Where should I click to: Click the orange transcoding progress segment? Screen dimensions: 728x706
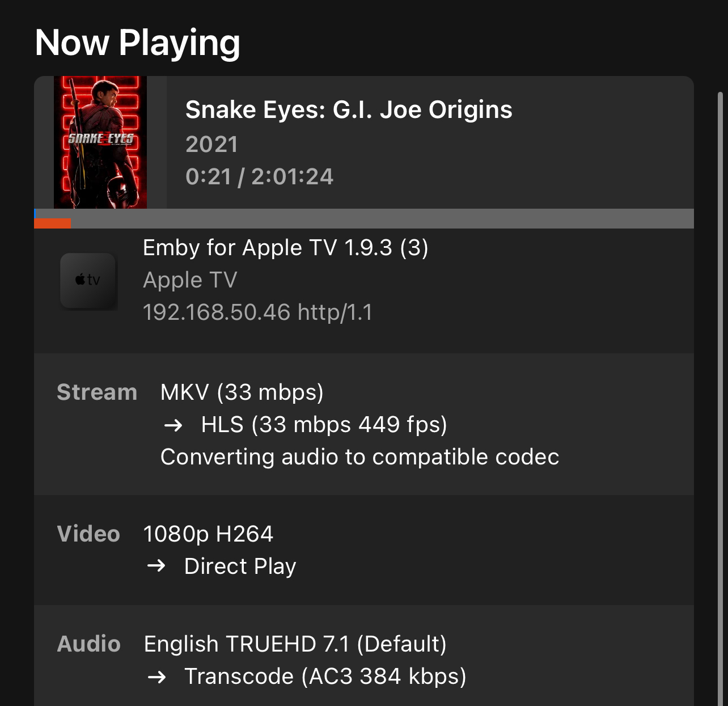pos(53,223)
